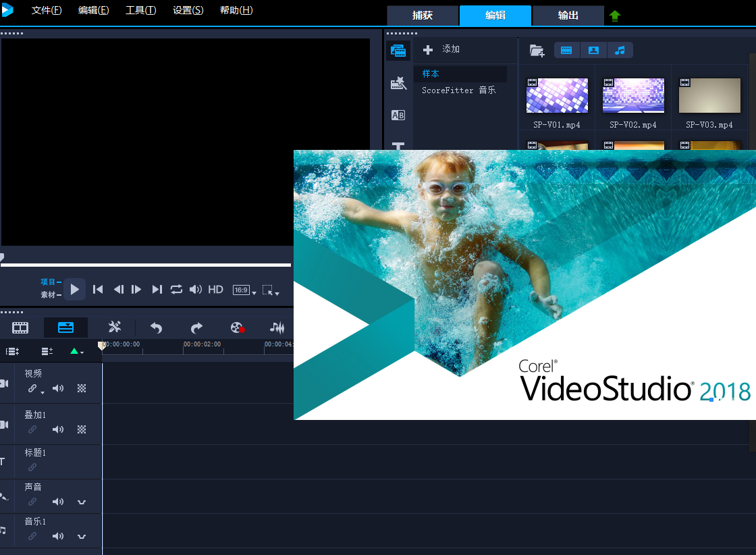The image size is (756, 555).
Task: Open the Transition (AB) library
Action: 398,115
